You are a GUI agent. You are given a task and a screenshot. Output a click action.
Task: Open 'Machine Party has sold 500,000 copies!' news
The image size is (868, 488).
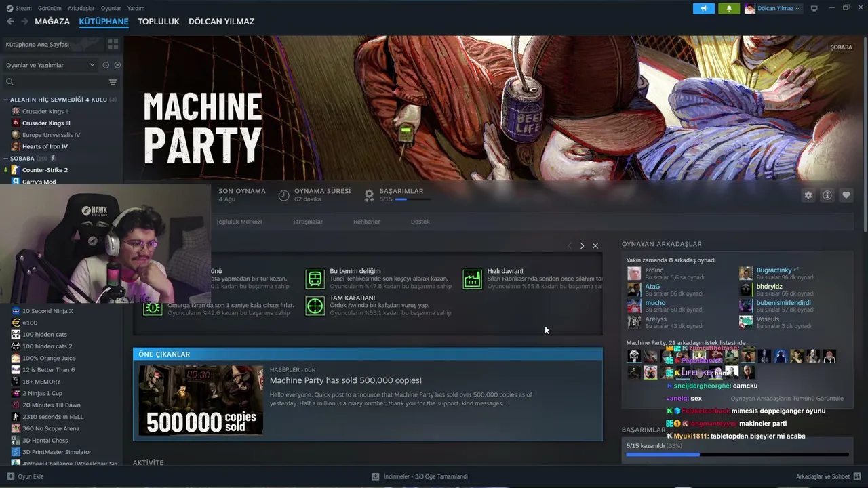[x=346, y=380]
